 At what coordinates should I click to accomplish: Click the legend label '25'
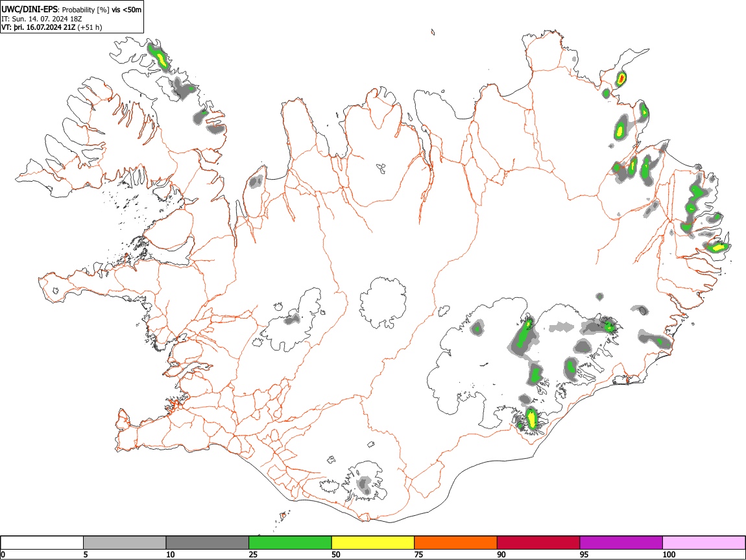pyautogui.click(x=253, y=554)
